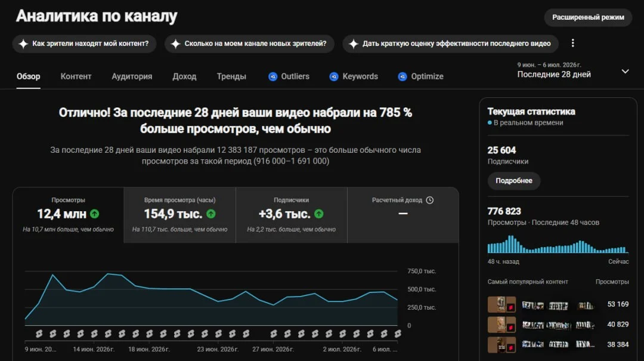Viewport: 644px width, 361px height.
Task: Click the 40 829 views value
Action: [x=618, y=325]
